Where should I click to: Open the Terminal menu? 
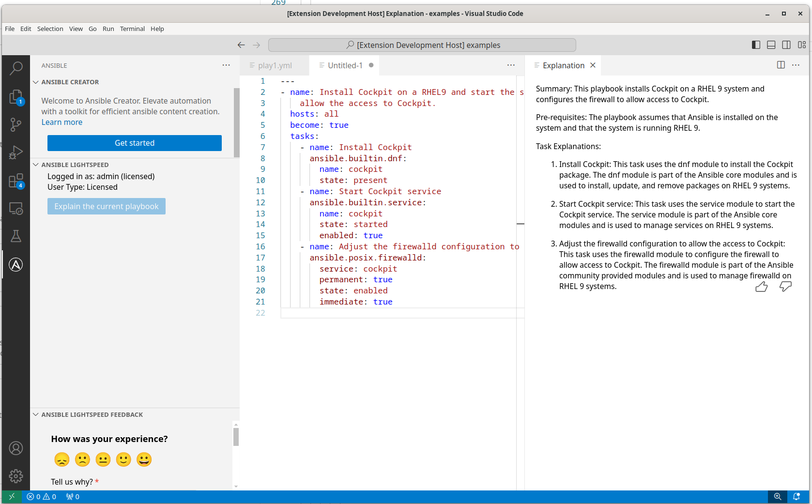[x=132, y=29]
